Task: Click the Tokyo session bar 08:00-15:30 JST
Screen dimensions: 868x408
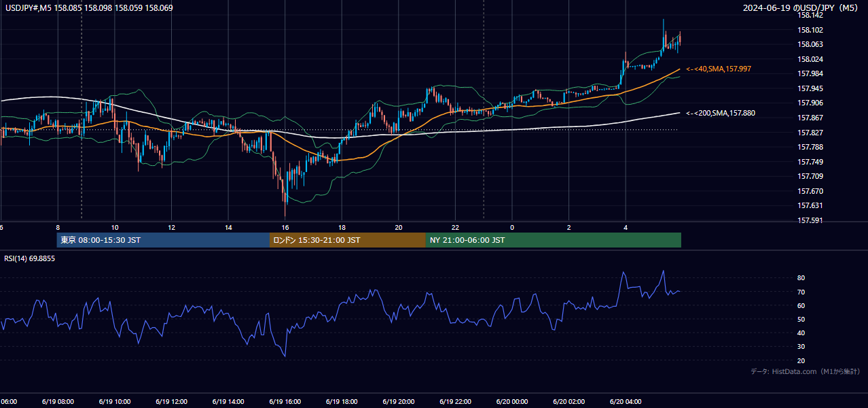Action: click(163, 240)
